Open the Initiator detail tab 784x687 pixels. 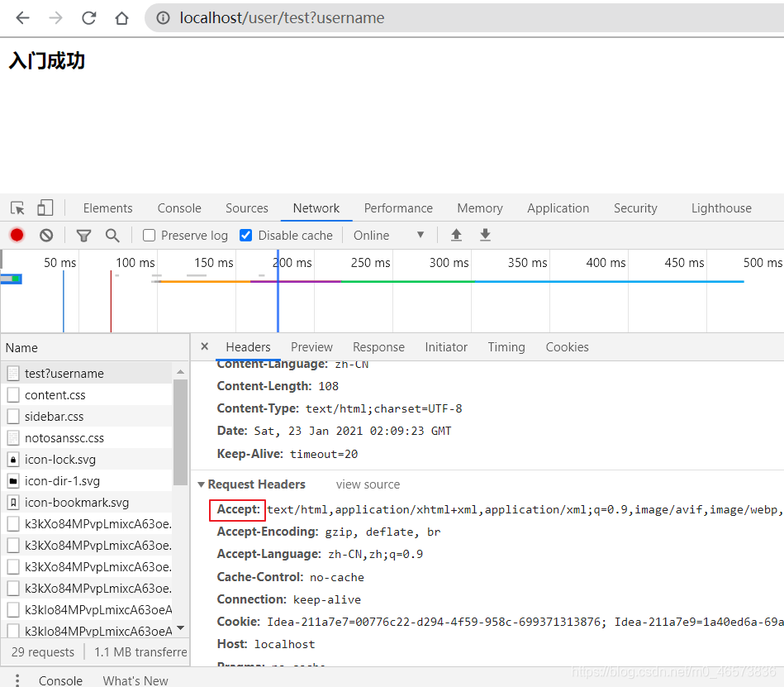446,347
